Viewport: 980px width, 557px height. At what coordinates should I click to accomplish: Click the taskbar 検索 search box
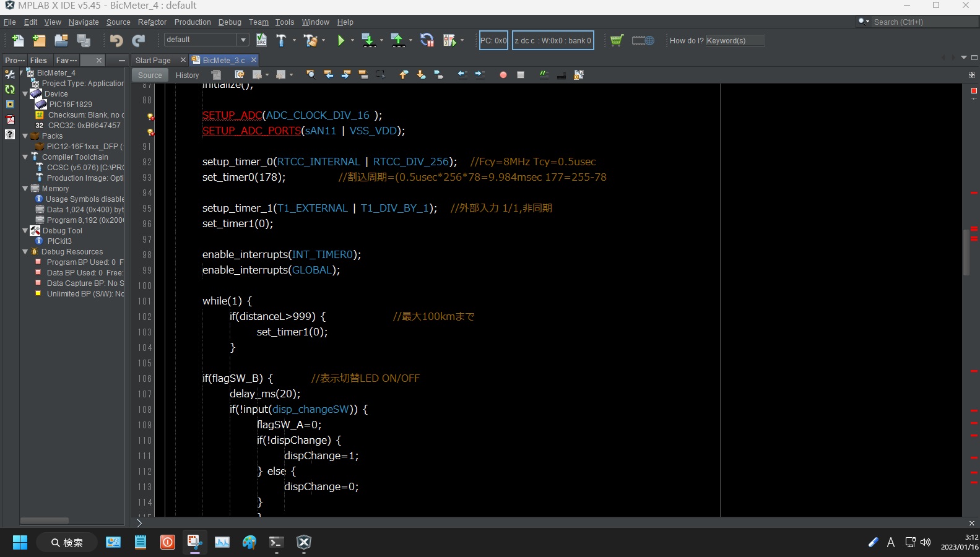(67, 543)
